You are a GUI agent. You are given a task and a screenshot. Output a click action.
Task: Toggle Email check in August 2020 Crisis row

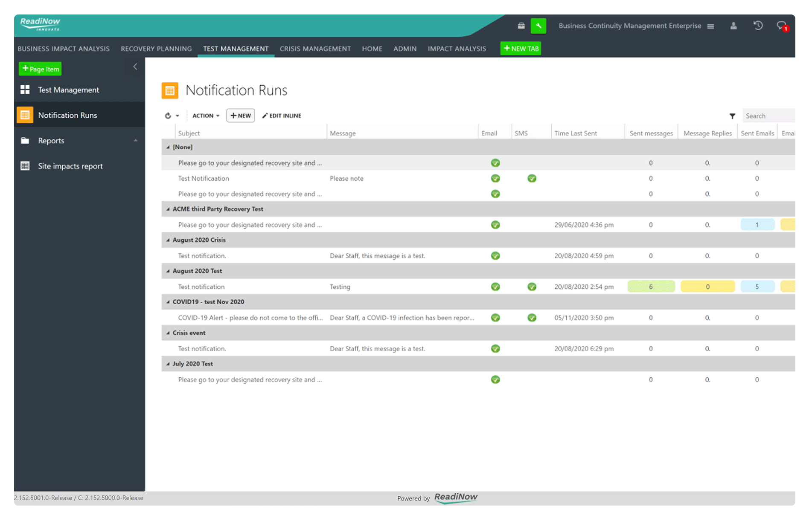coord(495,256)
